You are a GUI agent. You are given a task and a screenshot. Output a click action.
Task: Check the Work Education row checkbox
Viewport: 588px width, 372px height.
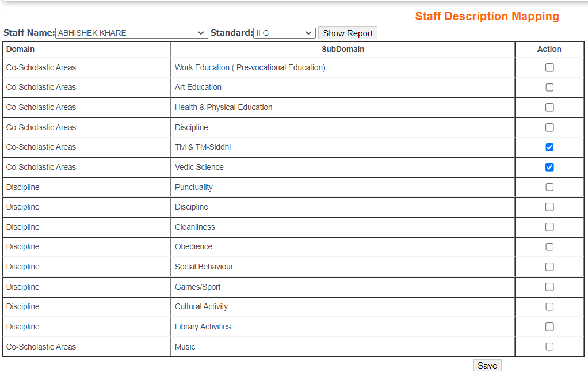tap(549, 67)
